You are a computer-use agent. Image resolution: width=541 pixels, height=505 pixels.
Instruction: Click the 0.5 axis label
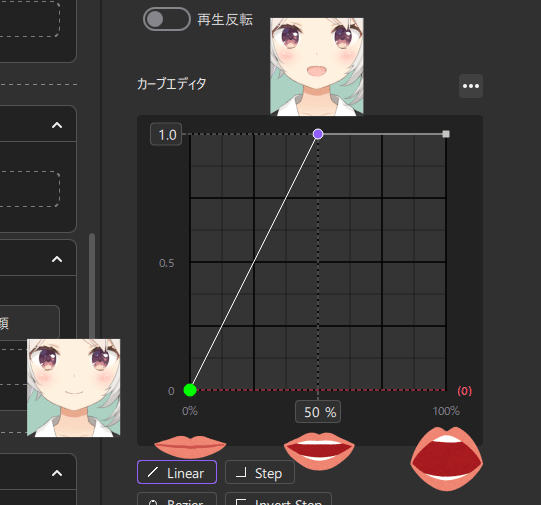pos(167,263)
